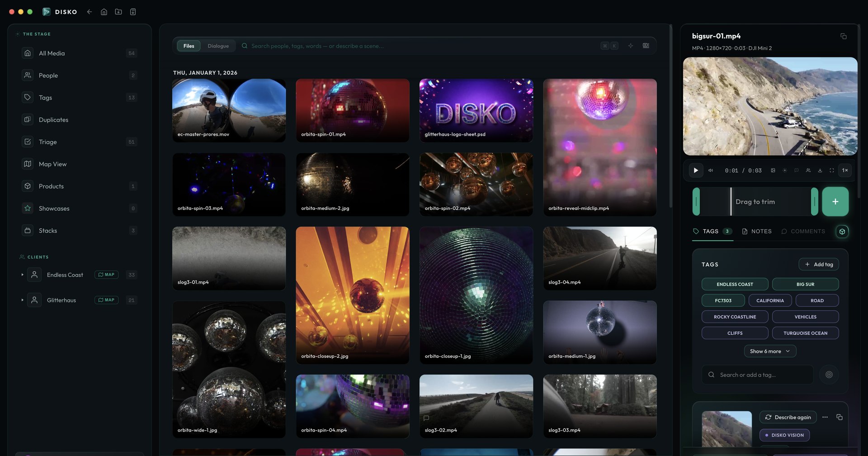Click the people icon in player controls
The height and width of the screenshot is (456, 868).
[x=808, y=171]
